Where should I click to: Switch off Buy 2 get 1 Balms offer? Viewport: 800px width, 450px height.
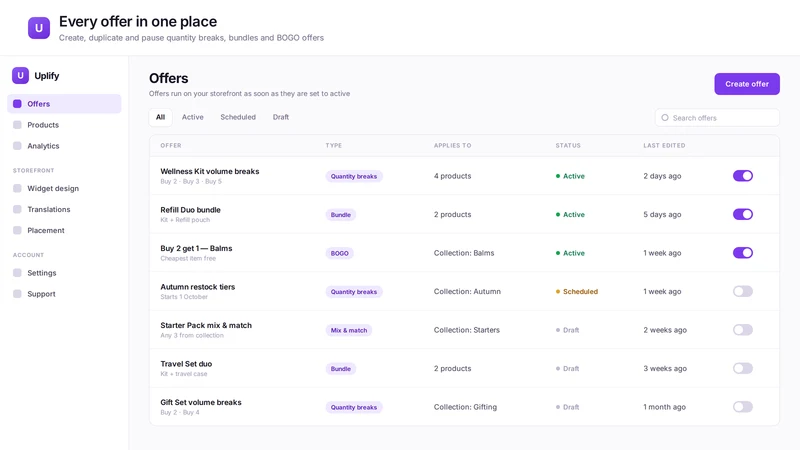pyautogui.click(x=743, y=253)
